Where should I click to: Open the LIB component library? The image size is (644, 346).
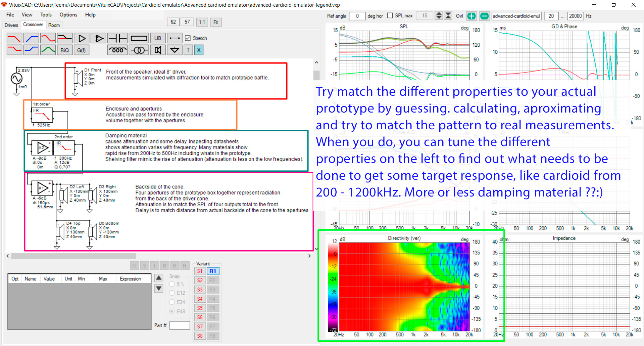tap(158, 38)
